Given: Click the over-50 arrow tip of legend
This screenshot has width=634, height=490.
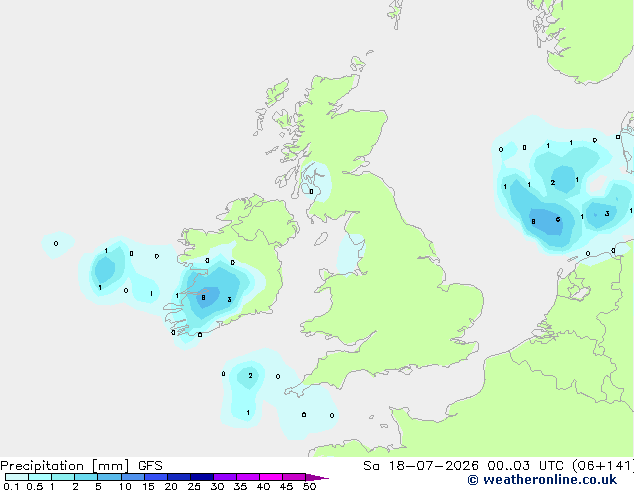Looking at the screenshot, I should (x=317, y=477).
